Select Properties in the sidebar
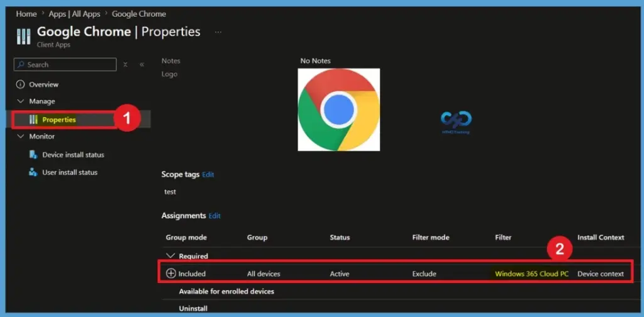This screenshot has height=317, width=644. [x=59, y=120]
